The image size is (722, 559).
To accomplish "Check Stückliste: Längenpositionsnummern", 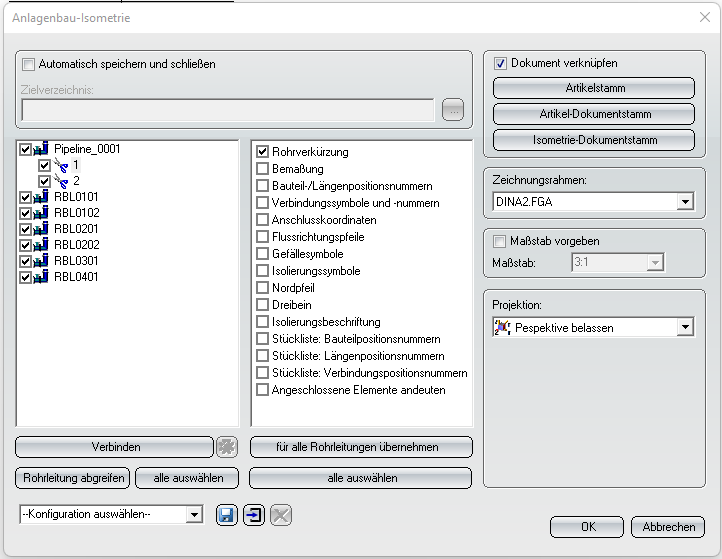I will pyautogui.click(x=262, y=356).
